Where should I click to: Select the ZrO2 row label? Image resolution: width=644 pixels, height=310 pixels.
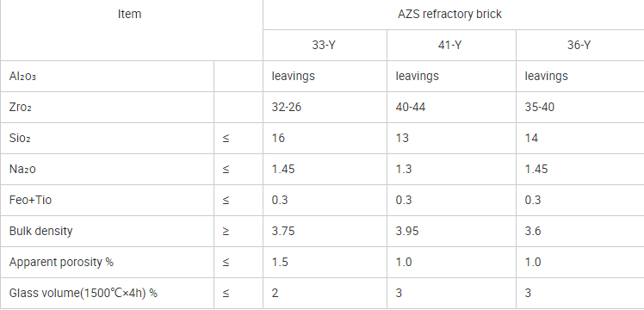point(21,107)
